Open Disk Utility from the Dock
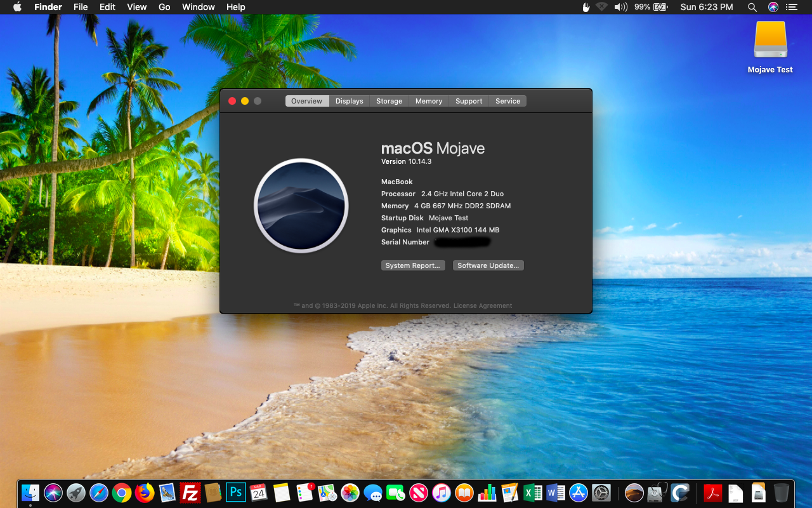 (x=658, y=493)
